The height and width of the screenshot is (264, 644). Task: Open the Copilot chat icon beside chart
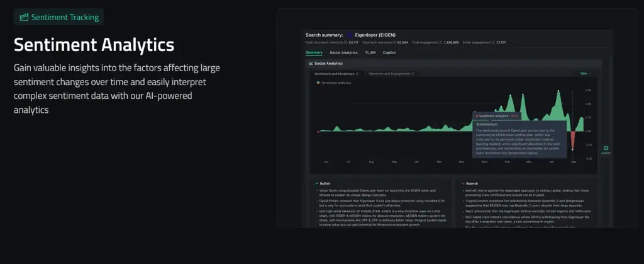coord(606,150)
